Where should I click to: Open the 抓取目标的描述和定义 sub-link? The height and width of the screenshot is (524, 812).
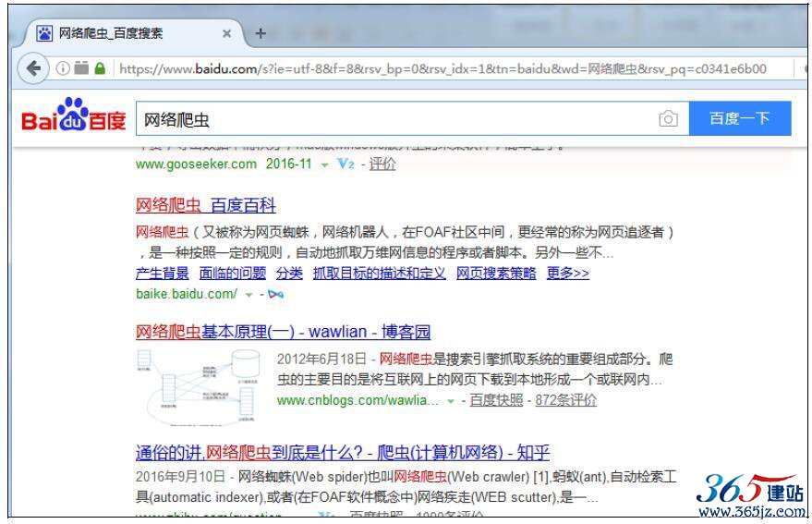coord(379,274)
